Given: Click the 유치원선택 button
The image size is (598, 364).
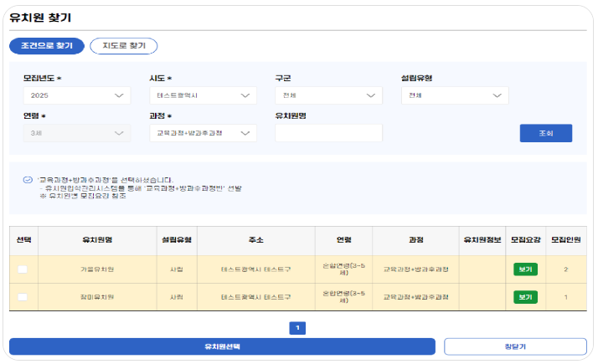Looking at the screenshot, I should point(222,346).
